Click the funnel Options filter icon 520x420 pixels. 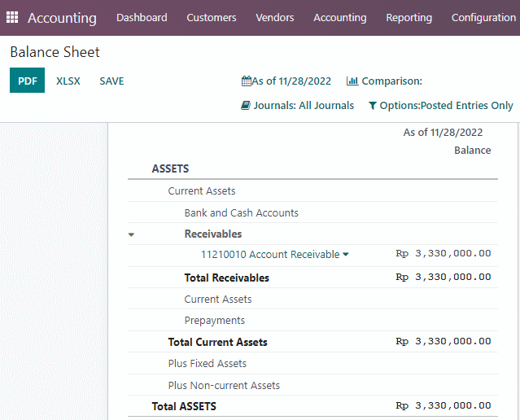[x=373, y=106]
